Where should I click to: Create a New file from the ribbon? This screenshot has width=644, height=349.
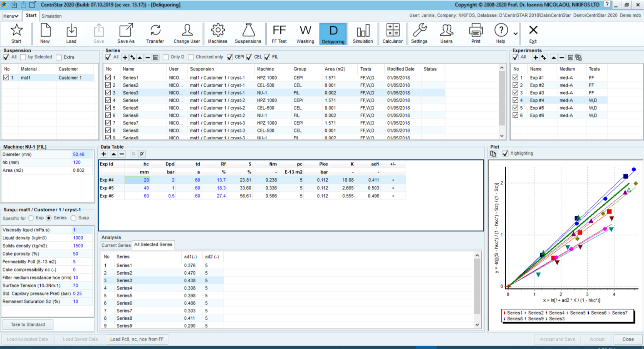point(45,34)
